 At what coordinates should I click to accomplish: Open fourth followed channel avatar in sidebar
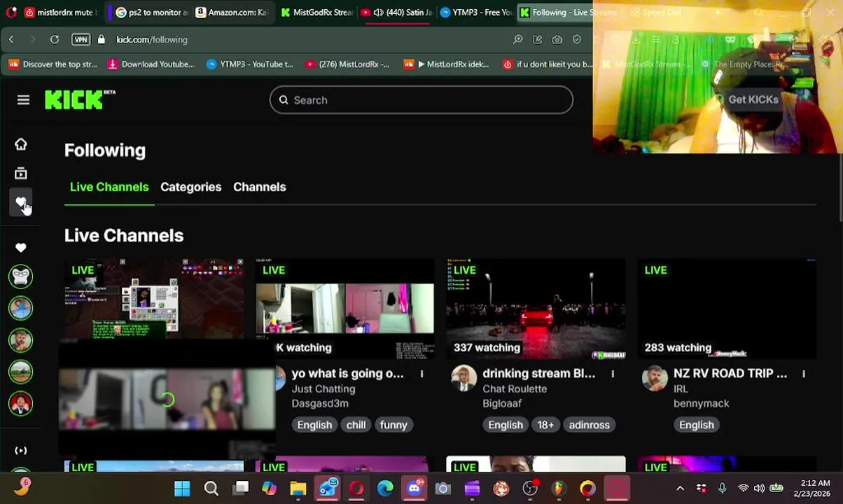[x=20, y=372]
